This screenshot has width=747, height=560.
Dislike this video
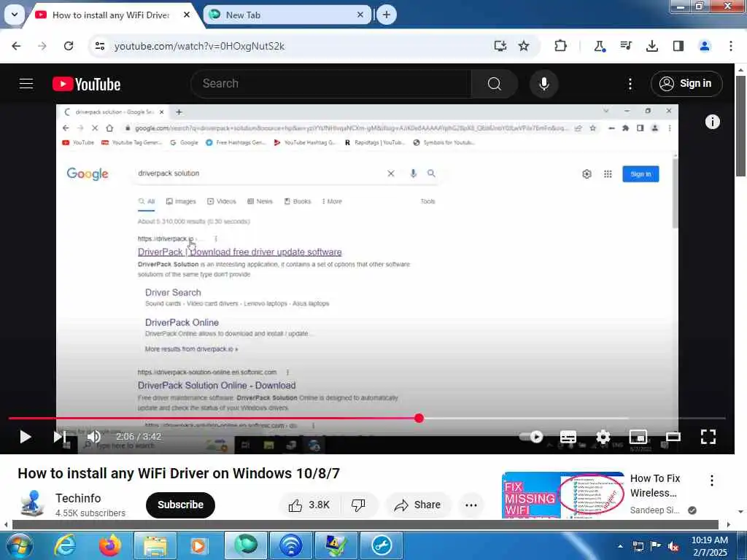click(358, 505)
